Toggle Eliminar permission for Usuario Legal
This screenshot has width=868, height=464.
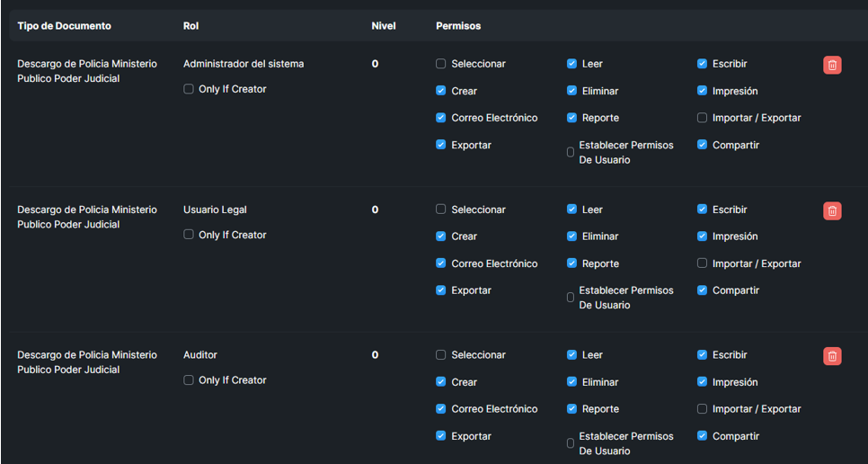tap(571, 236)
